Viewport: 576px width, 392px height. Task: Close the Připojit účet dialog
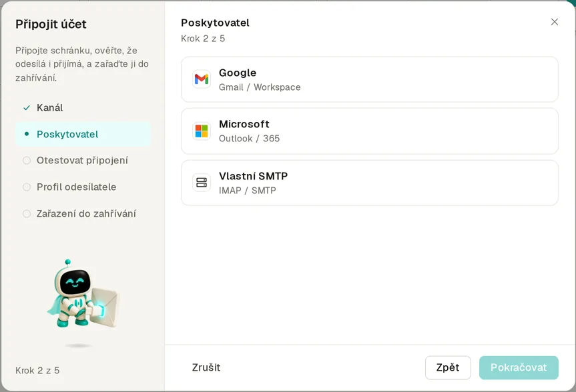pos(555,22)
